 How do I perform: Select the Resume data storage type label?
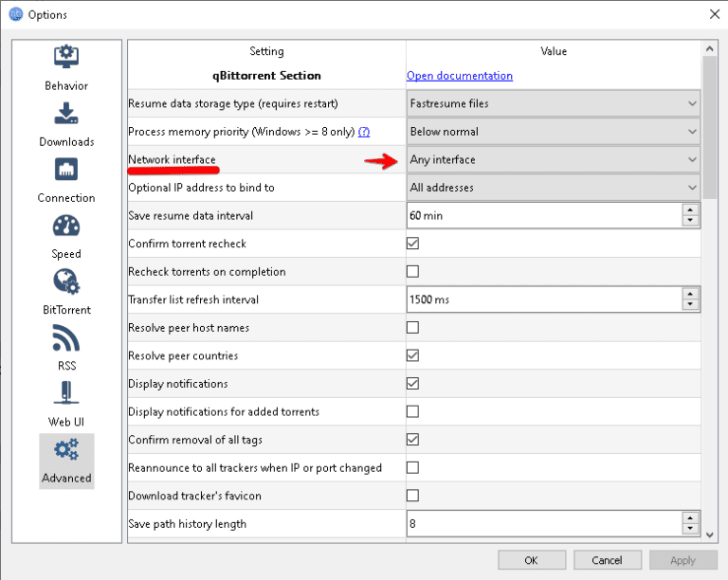pyautogui.click(x=233, y=103)
